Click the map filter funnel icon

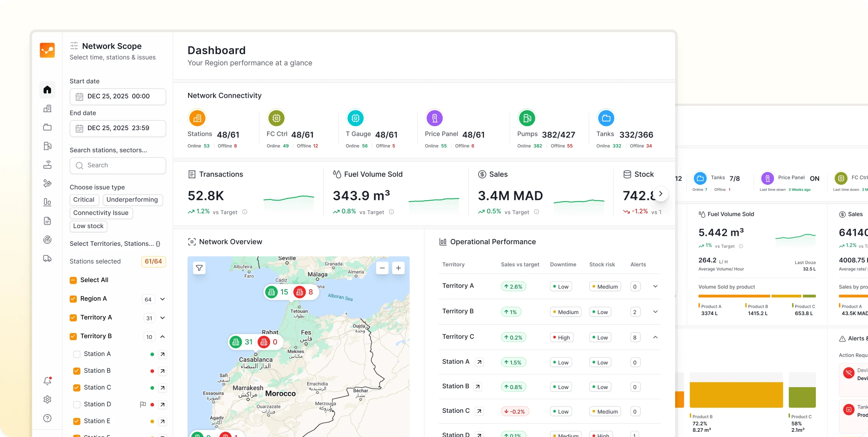(199, 268)
